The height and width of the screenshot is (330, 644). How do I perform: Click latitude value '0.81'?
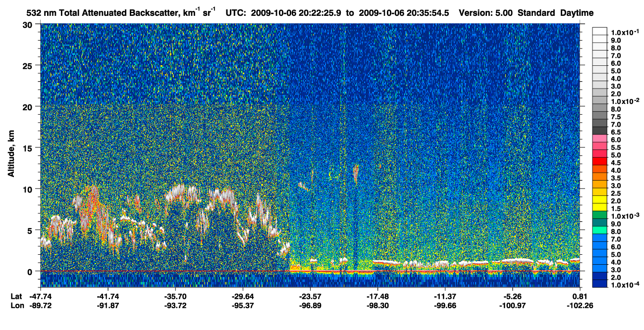[x=580, y=297]
